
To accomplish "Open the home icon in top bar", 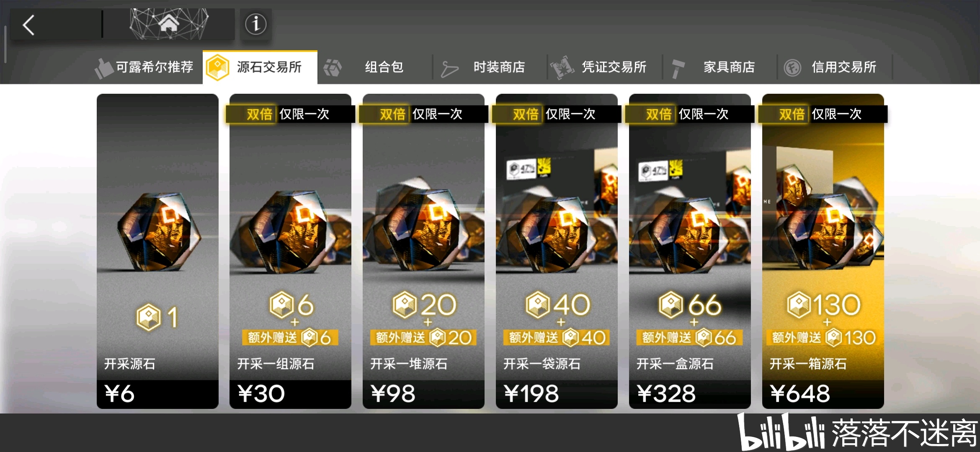I will point(168,24).
